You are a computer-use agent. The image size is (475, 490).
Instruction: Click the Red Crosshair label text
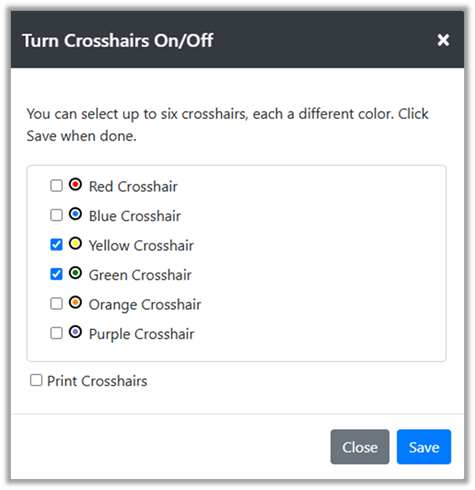pyautogui.click(x=133, y=186)
